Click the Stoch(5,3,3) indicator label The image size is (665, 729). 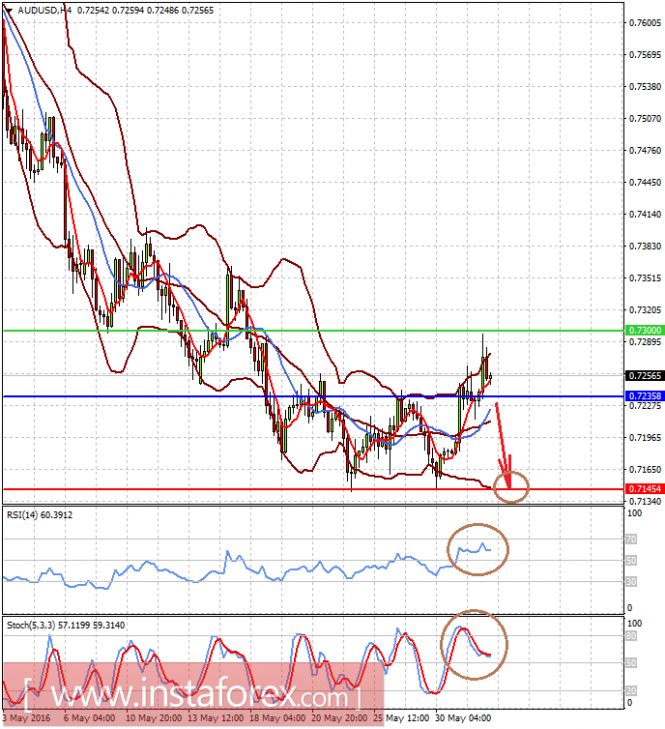(66, 625)
